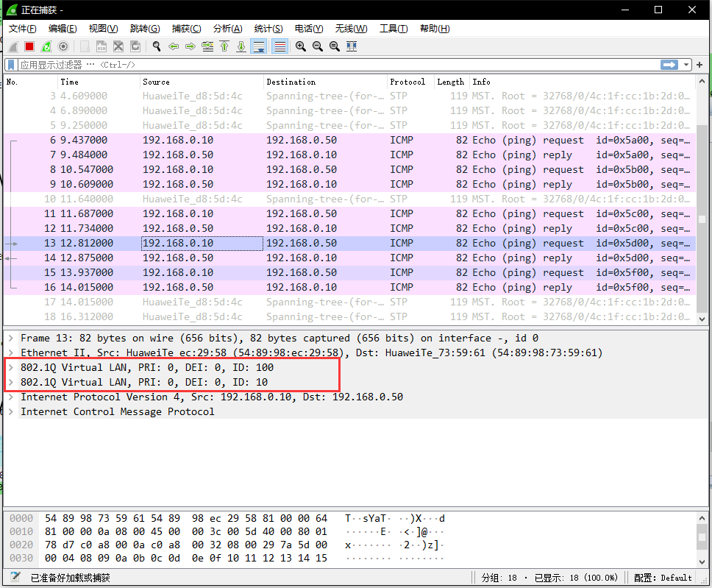Restart the current capture
The height and width of the screenshot is (588, 712).
click(46, 46)
